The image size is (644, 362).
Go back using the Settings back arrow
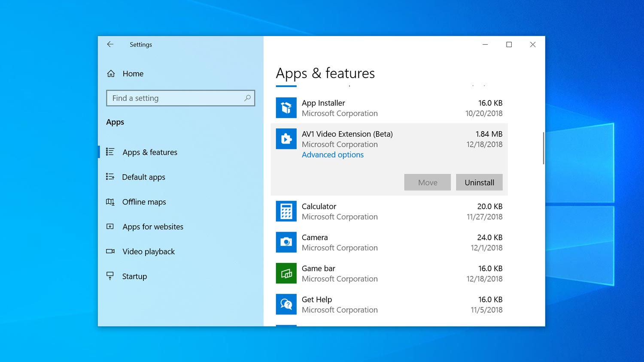point(110,44)
